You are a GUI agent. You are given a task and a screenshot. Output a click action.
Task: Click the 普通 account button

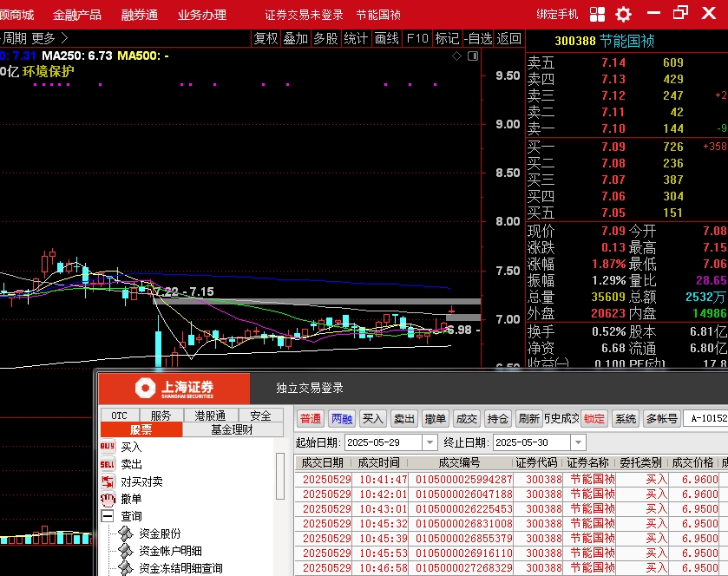point(310,419)
